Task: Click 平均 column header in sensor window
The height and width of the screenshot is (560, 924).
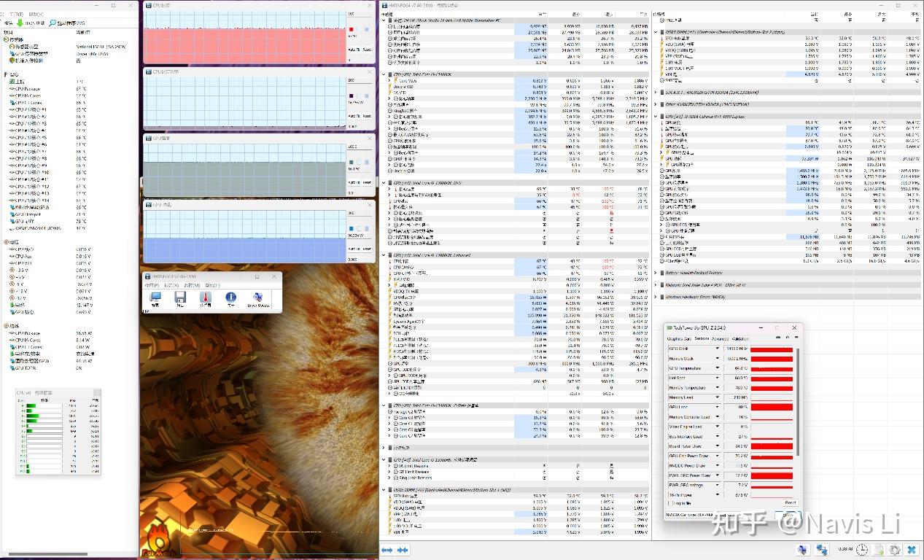Action: [x=642, y=14]
